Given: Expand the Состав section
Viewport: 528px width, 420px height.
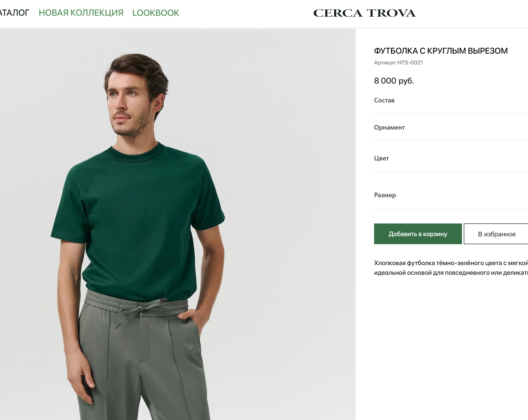Looking at the screenshot, I should [x=451, y=100].
